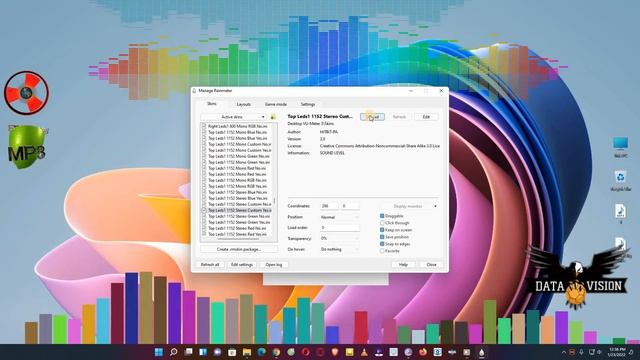Click the Edit settings button

click(x=242, y=264)
